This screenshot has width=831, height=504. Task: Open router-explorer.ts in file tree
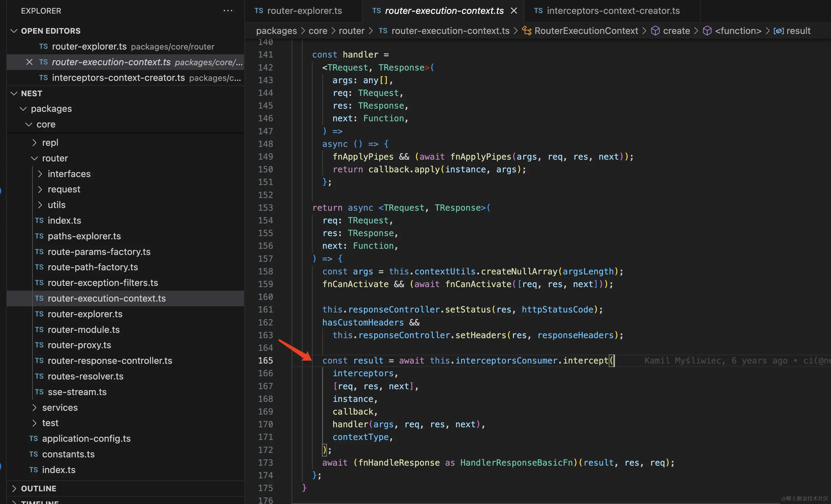point(125,314)
